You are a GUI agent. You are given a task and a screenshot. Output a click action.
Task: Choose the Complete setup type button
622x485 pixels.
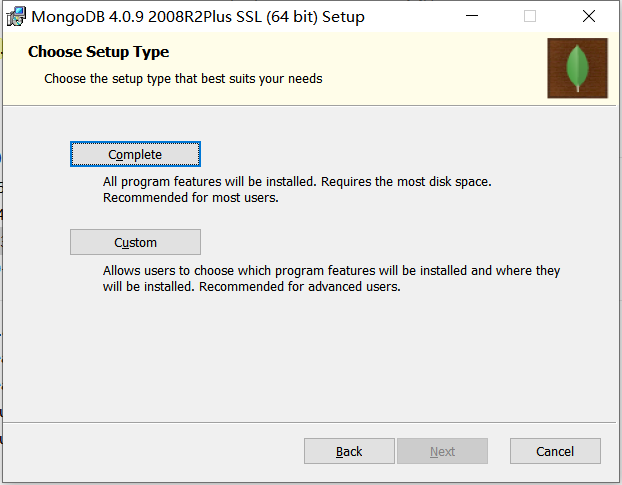(135, 154)
